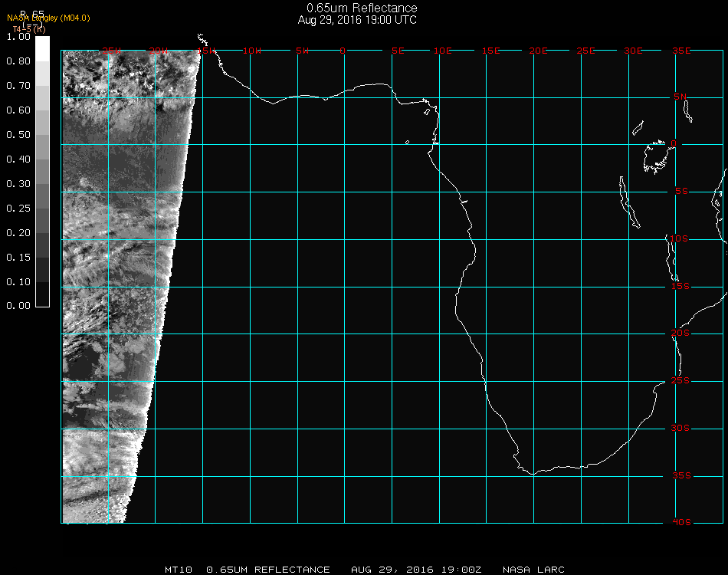Click the 10W longitude label
728x575 pixels.
tap(252, 51)
